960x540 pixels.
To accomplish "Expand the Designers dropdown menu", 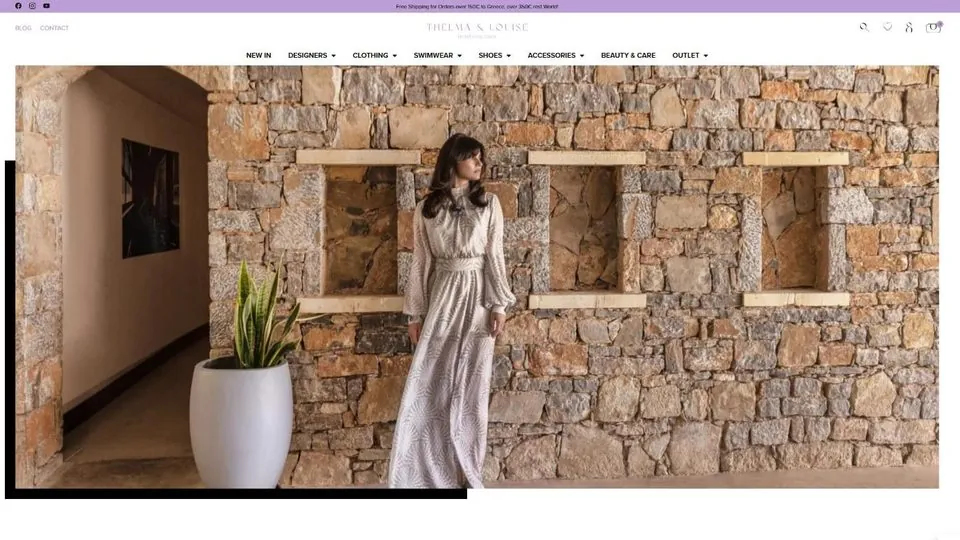I will (312, 55).
